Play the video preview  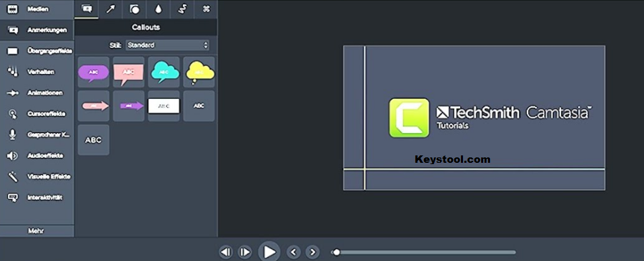click(x=269, y=252)
